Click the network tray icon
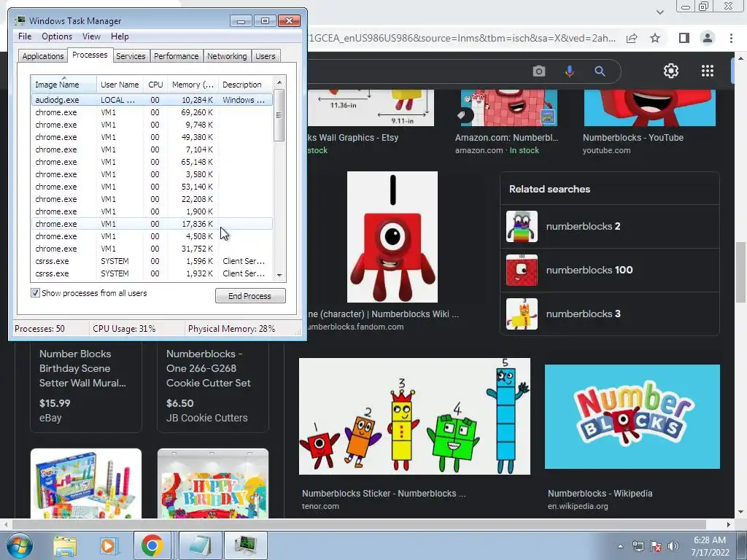747x560 pixels. (638, 546)
